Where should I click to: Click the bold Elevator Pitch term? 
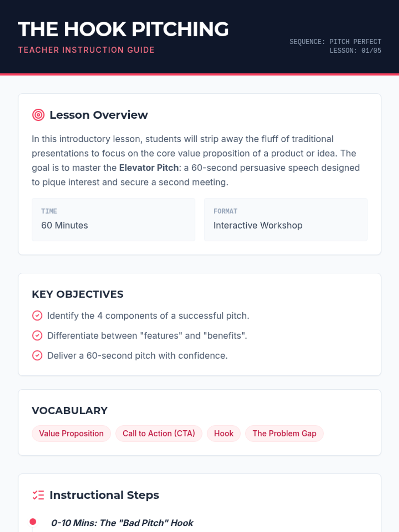click(149, 168)
